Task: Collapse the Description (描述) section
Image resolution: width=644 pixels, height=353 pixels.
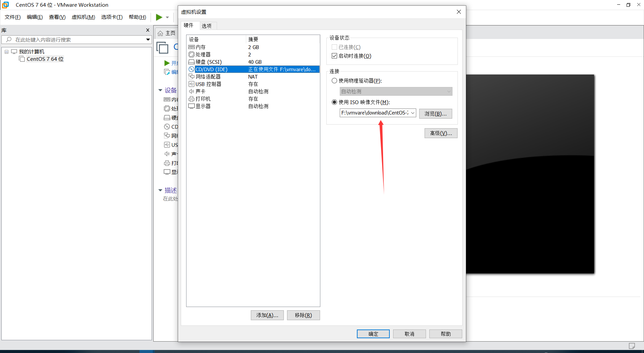Action: [x=160, y=190]
